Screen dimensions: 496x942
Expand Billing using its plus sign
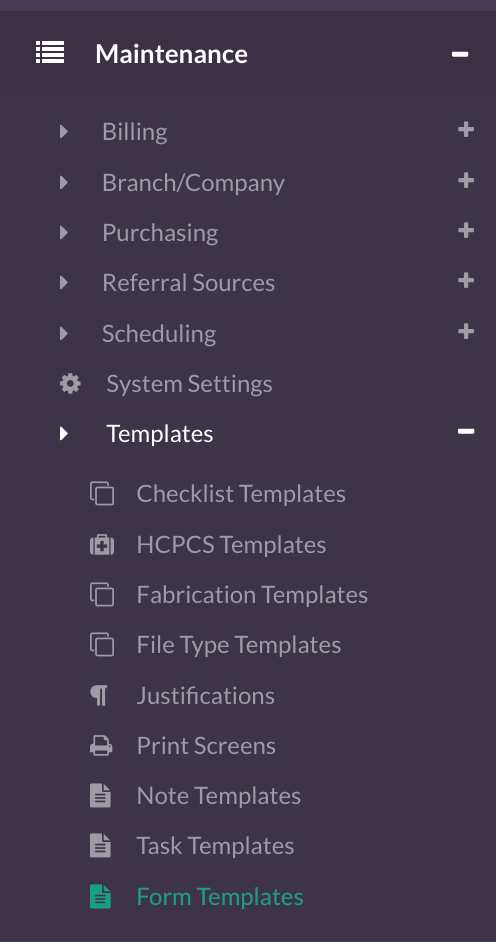pos(466,130)
